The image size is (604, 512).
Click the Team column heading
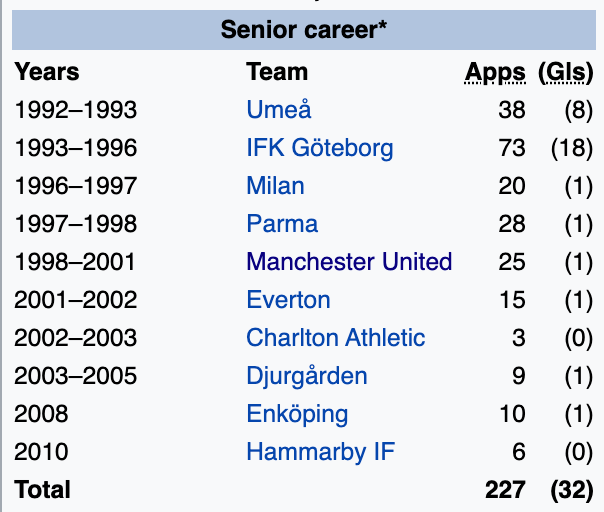click(x=277, y=72)
